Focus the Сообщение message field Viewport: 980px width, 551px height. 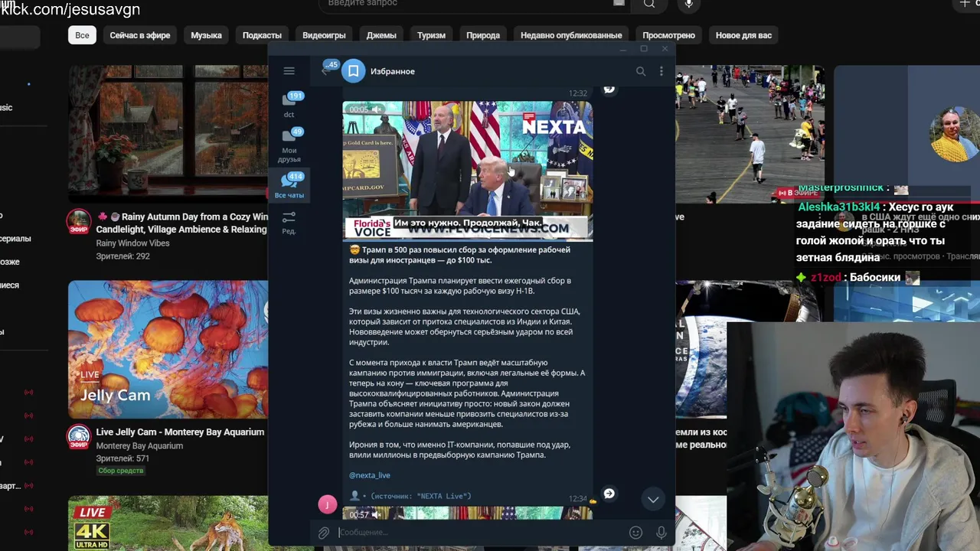(481, 533)
